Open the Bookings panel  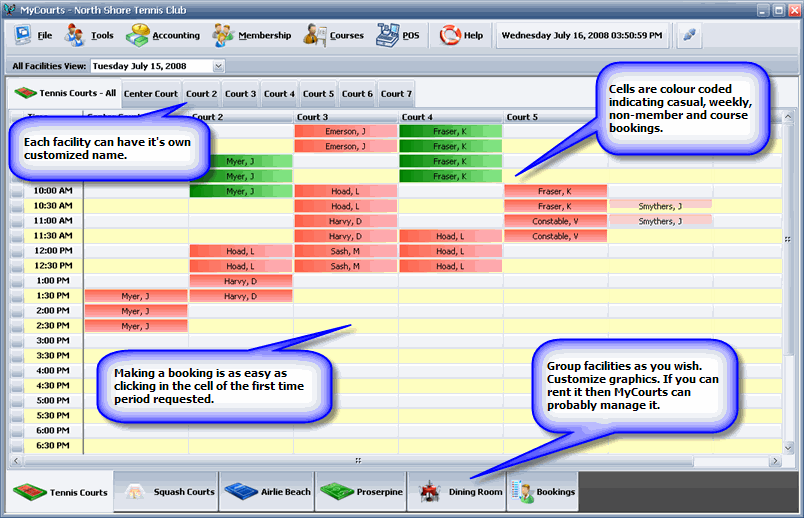542,491
